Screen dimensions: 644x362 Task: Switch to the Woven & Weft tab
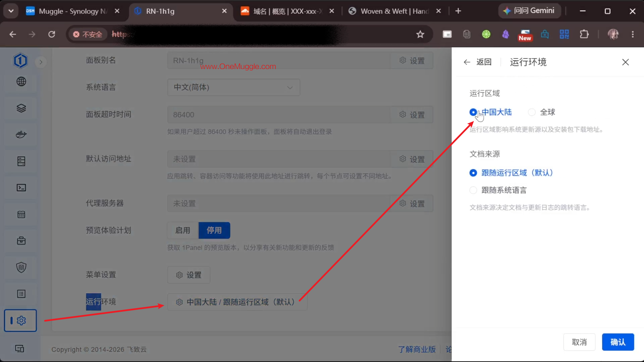pos(394,11)
